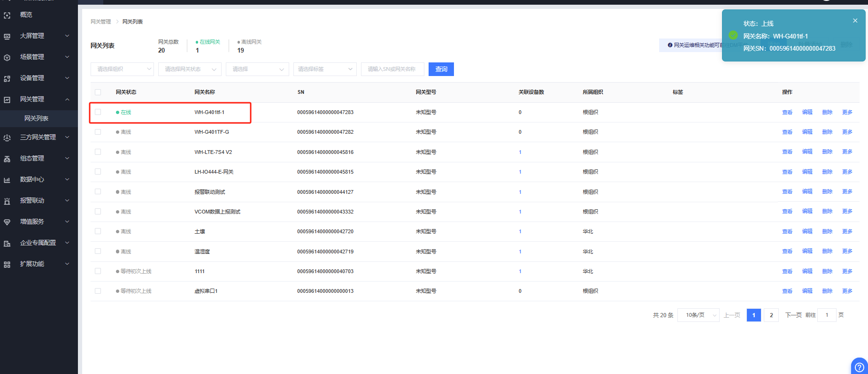The image size is (868, 374).
Task: Expand the 三方网关管理 menu
Action: click(x=38, y=137)
